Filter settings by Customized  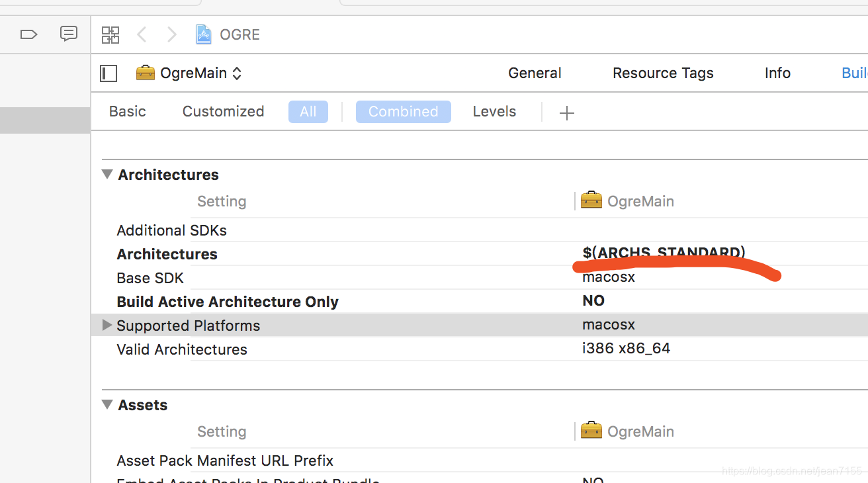coord(223,112)
